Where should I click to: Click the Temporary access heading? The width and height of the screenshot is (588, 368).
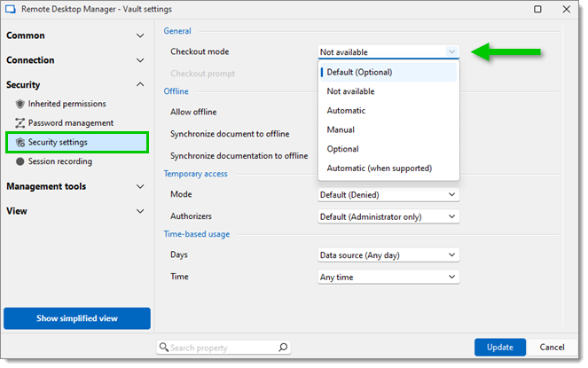pyautogui.click(x=195, y=174)
